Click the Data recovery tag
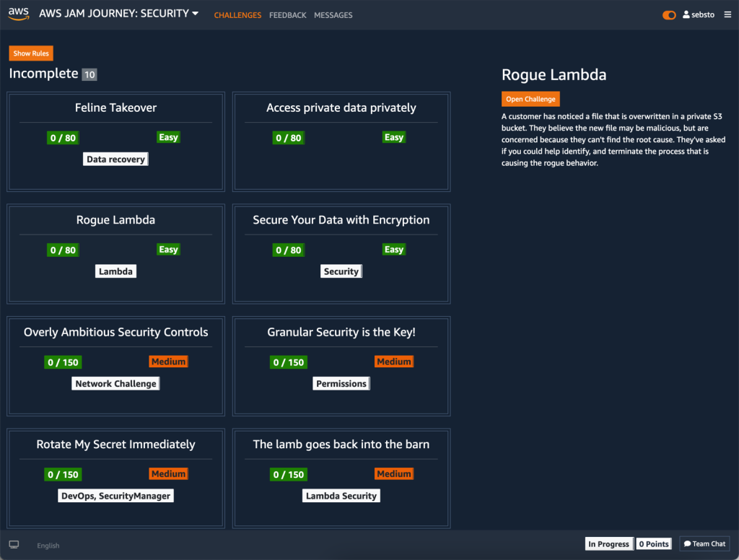Screen dimensions: 739x560 [x=115, y=159]
